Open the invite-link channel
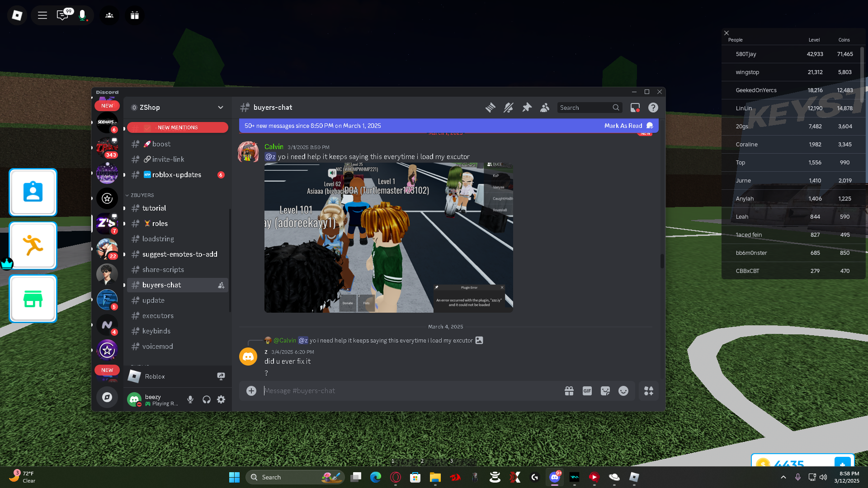Image resolution: width=868 pixels, height=488 pixels. click(x=178, y=160)
